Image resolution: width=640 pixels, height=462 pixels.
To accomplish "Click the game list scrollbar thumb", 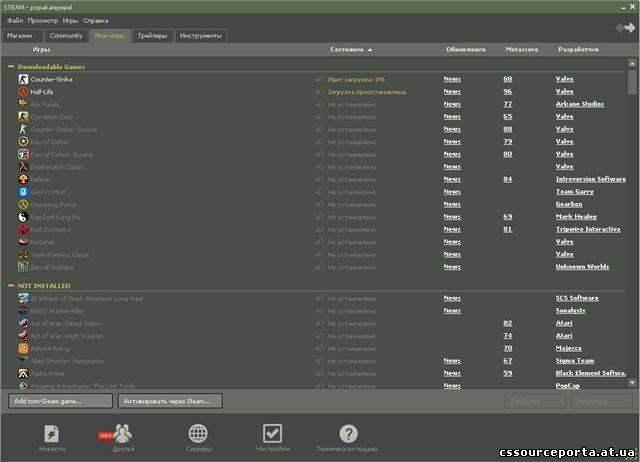I will coord(632,82).
